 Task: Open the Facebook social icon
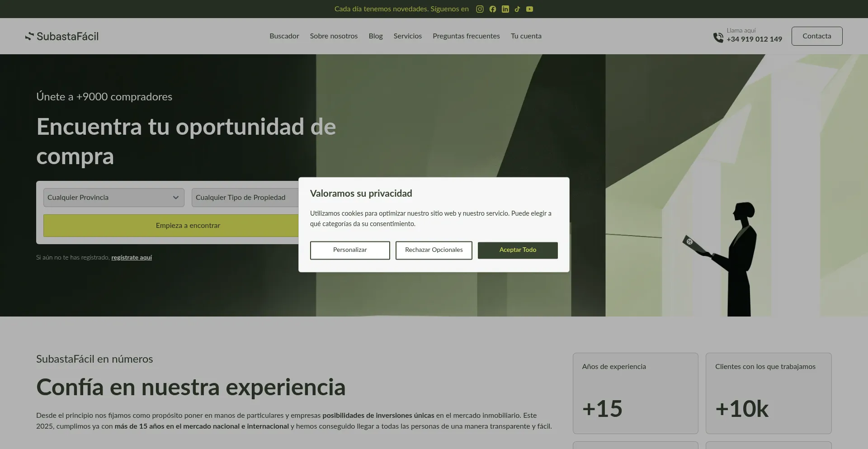pyautogui.click(x=492, y=9)
